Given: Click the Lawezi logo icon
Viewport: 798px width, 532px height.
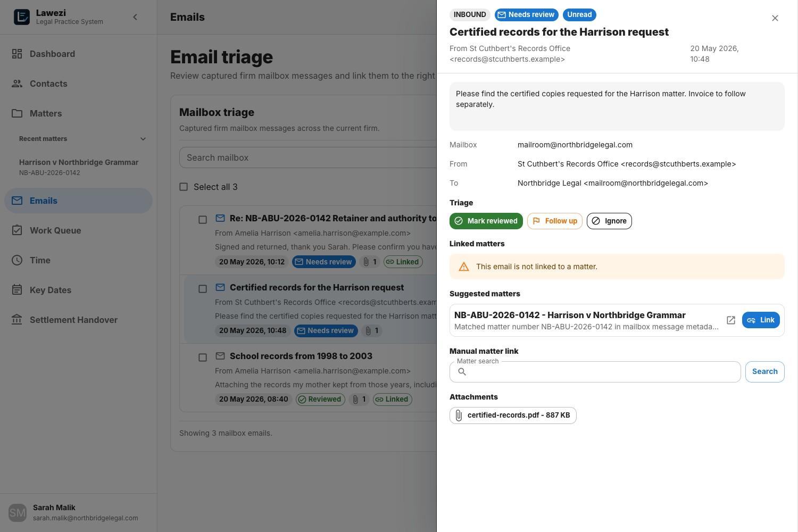Looking at the screenshot, I should pyautogui.click(x=22, y=17).
